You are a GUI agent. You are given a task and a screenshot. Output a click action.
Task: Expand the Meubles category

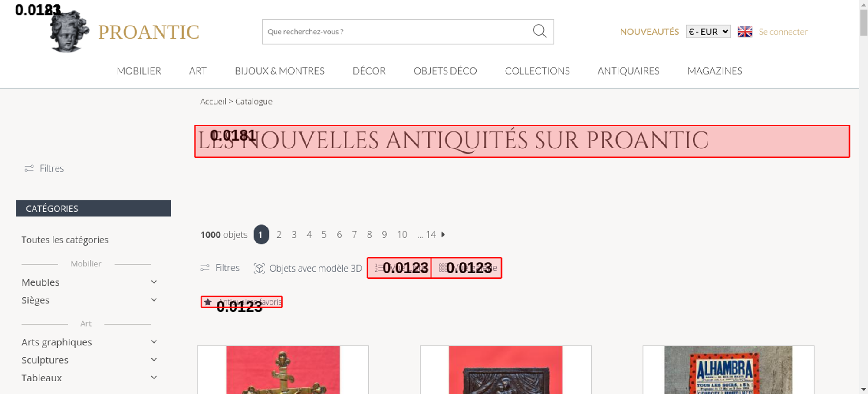click(x=154, y=282)
